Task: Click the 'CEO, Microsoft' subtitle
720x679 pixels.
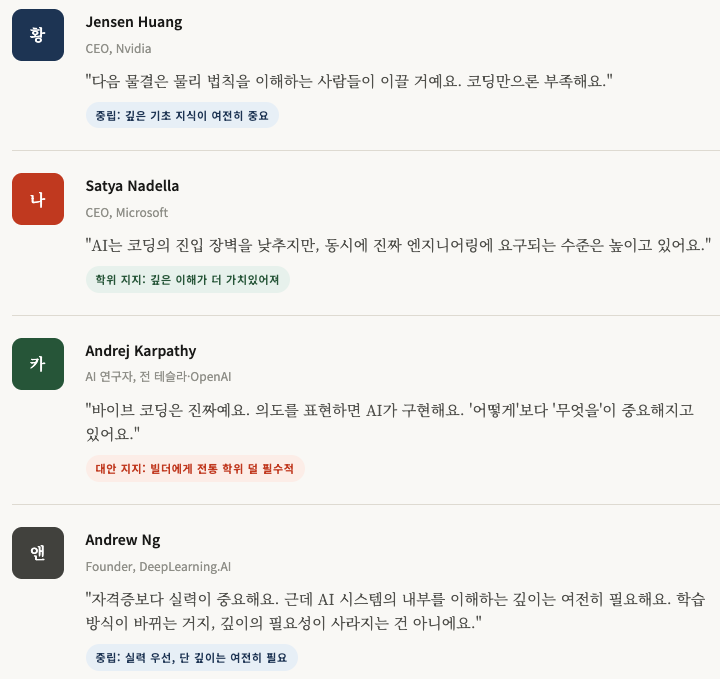Action: pyautogui.click(x=127, y=213)
